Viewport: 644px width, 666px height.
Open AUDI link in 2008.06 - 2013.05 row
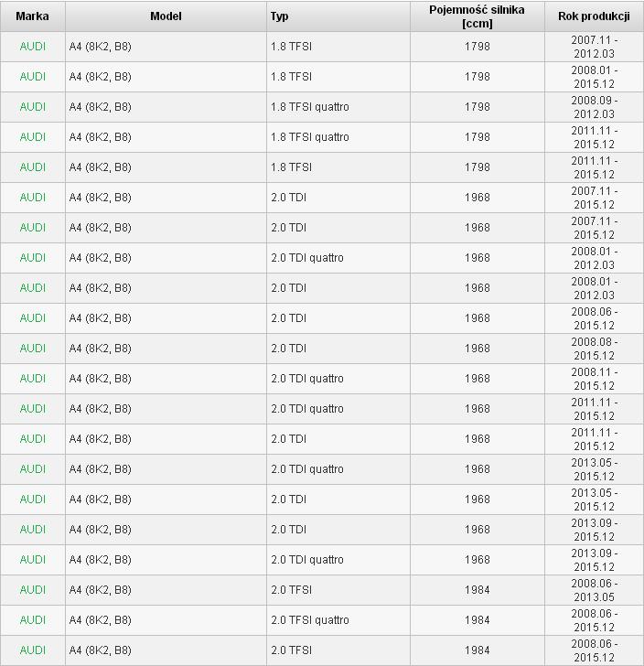(32, 589)
